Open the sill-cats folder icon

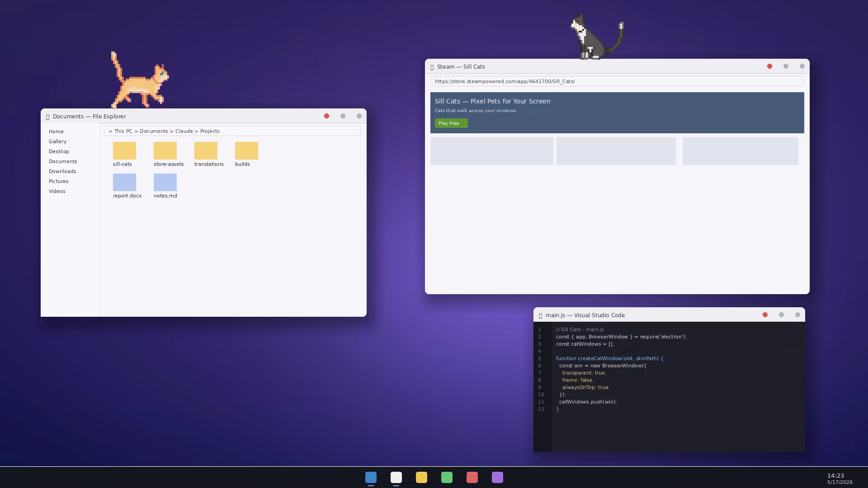[124, 150]
